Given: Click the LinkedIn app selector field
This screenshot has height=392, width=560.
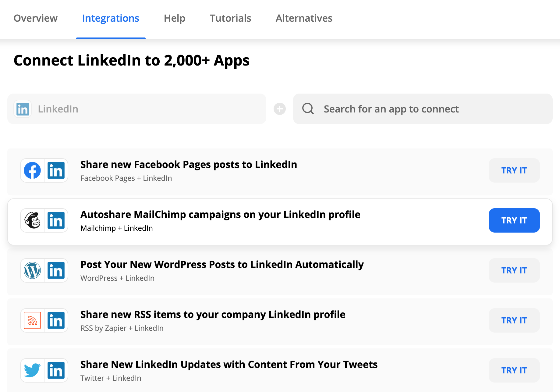Looking at the screenshot, I should coord(137,109).
